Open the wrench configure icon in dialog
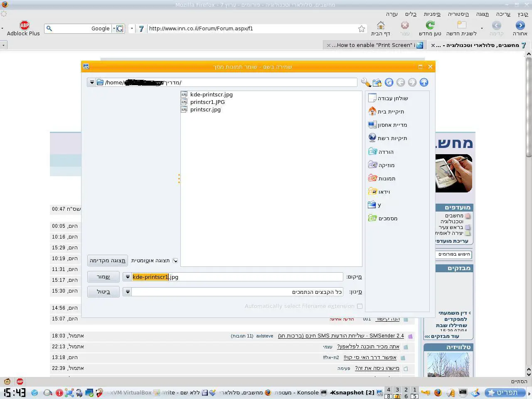The width and height of the screenshot is (532, 399). click(365, 82)
